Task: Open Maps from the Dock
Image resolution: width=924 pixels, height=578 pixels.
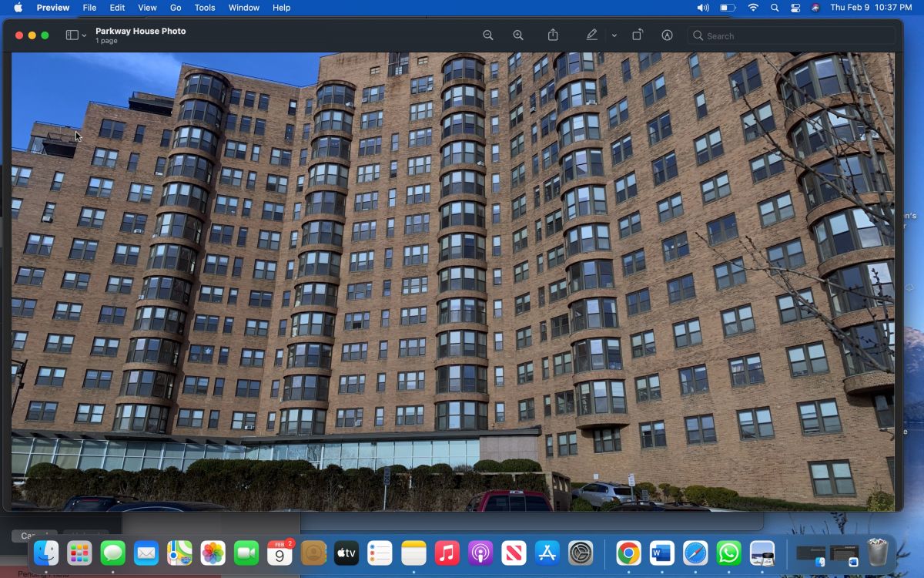Action: click(x=179, y=553)
